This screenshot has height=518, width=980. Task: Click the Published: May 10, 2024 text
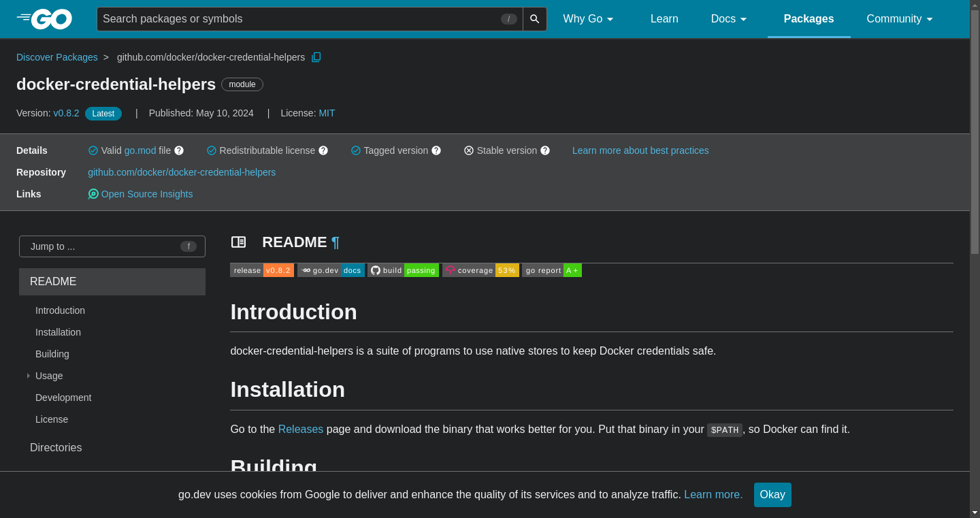(x=201, y=113)
